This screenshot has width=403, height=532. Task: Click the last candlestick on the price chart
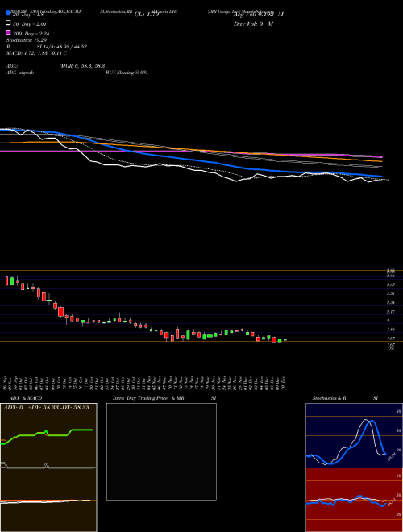[285, 340]
